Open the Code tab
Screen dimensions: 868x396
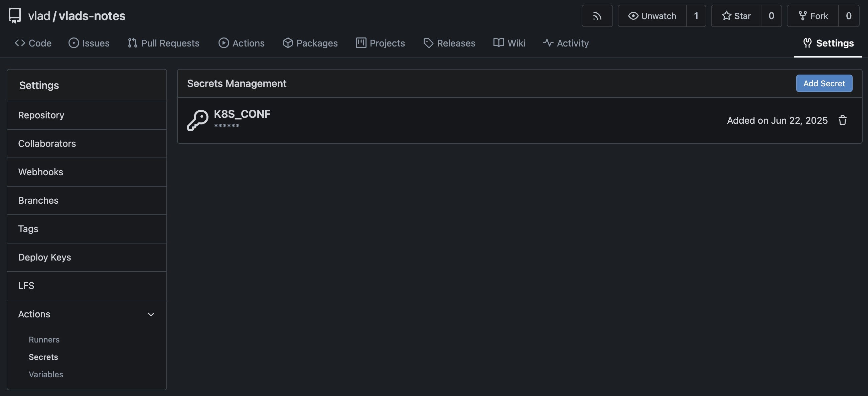coord(33,43)
